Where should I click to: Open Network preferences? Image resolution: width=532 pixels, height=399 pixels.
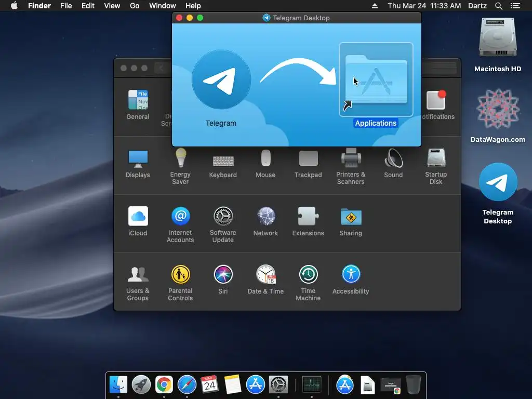pyautogui.click(x=265, y=221)
